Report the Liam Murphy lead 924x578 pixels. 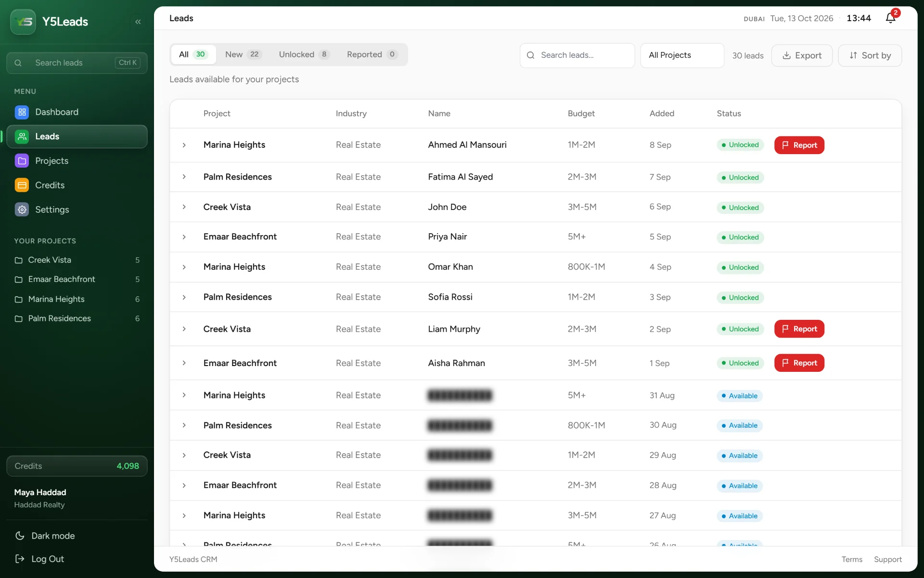(799, 329)
